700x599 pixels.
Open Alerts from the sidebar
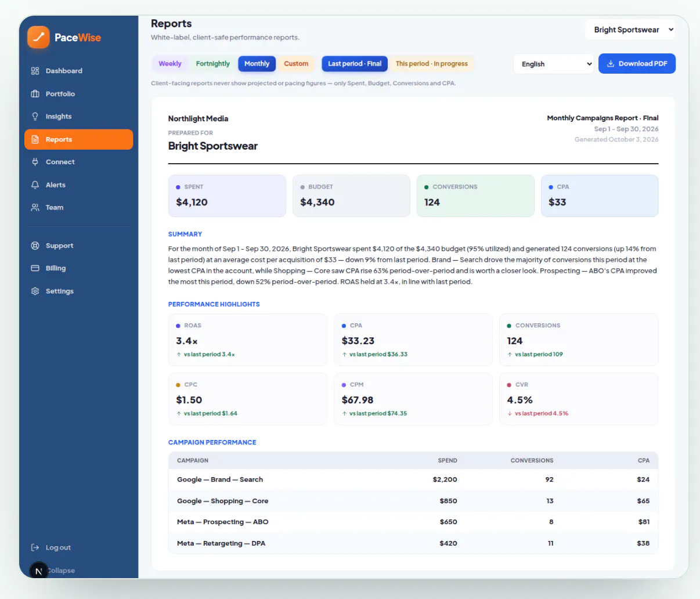[x=79, y=185]
